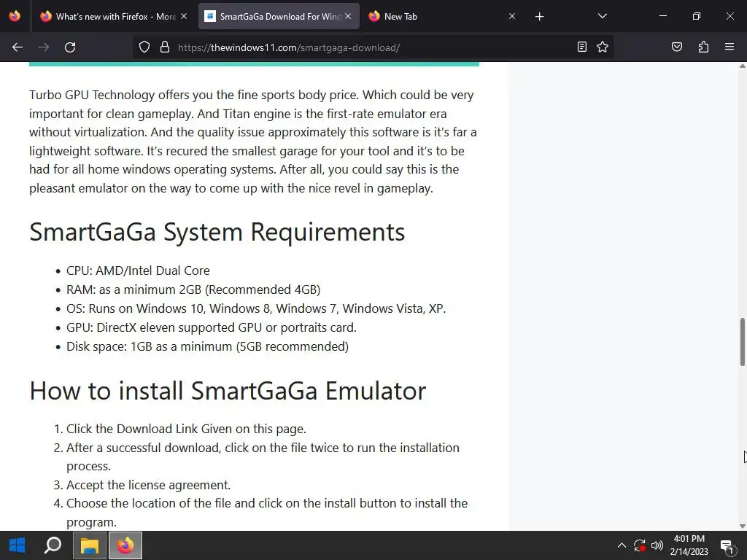This screenshot has width=747, height=560.
Task: Click How to install SmartGaGa Emulator heading
Action: pos(228,391)
